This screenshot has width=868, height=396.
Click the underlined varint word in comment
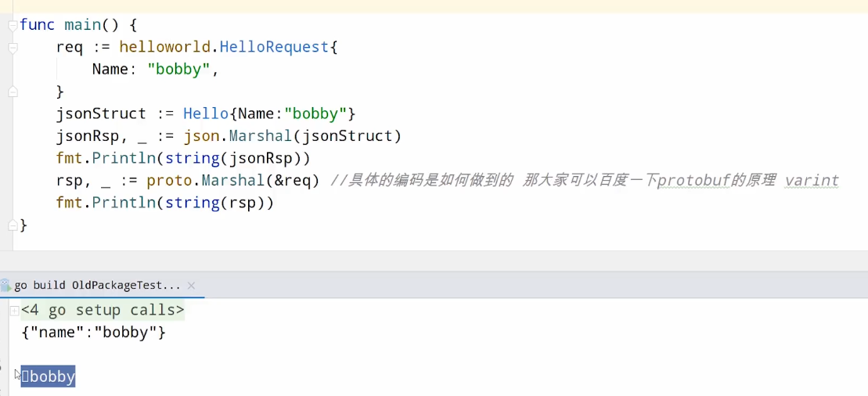point(812,181)
